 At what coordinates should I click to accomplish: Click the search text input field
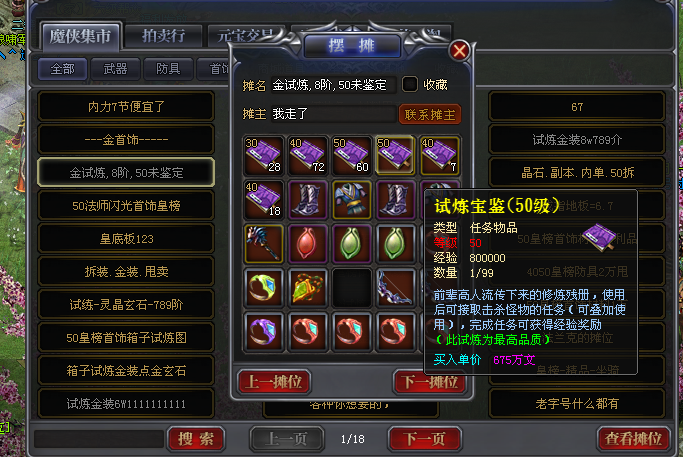click(99, 439)
